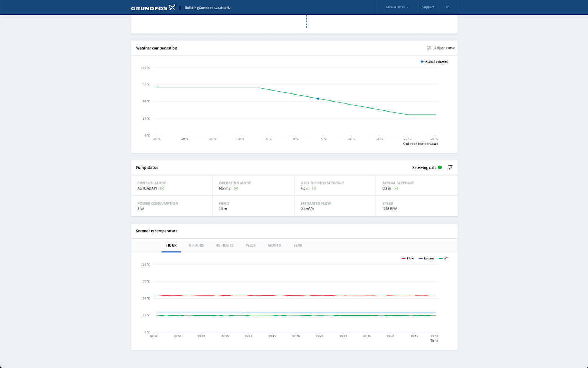Switch to the 4 HOURS tab

pos(196,245)
